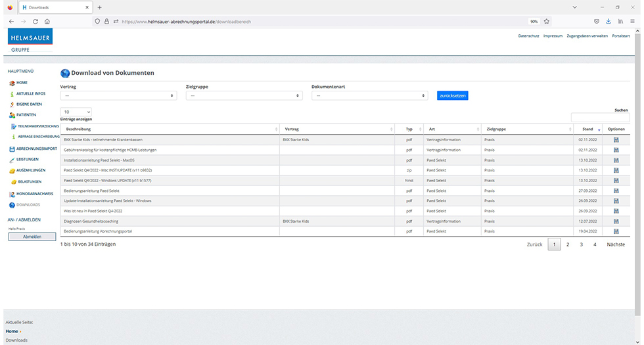Go to browser home page icon
This screenshot has height=345, width=644.
pos(47,21)
